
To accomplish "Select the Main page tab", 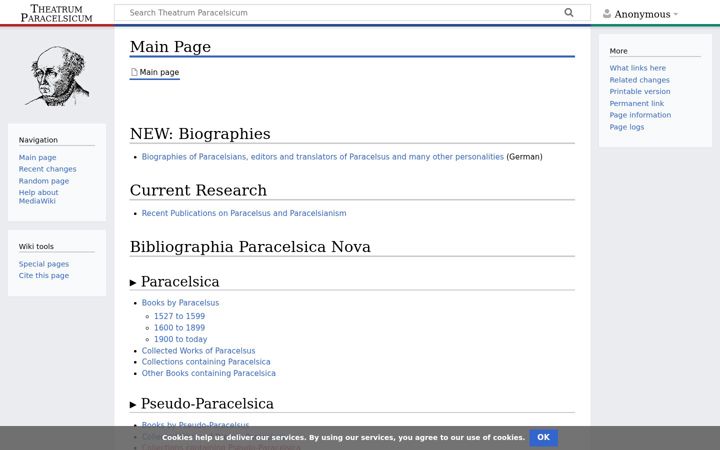I will pyautogui.click(x=155, y=72).
